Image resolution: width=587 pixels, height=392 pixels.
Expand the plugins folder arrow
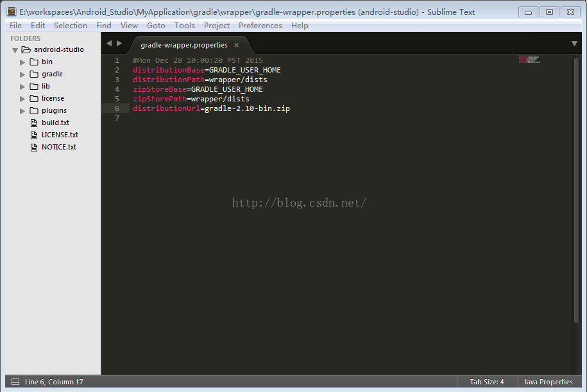click(x=22, y=111)
